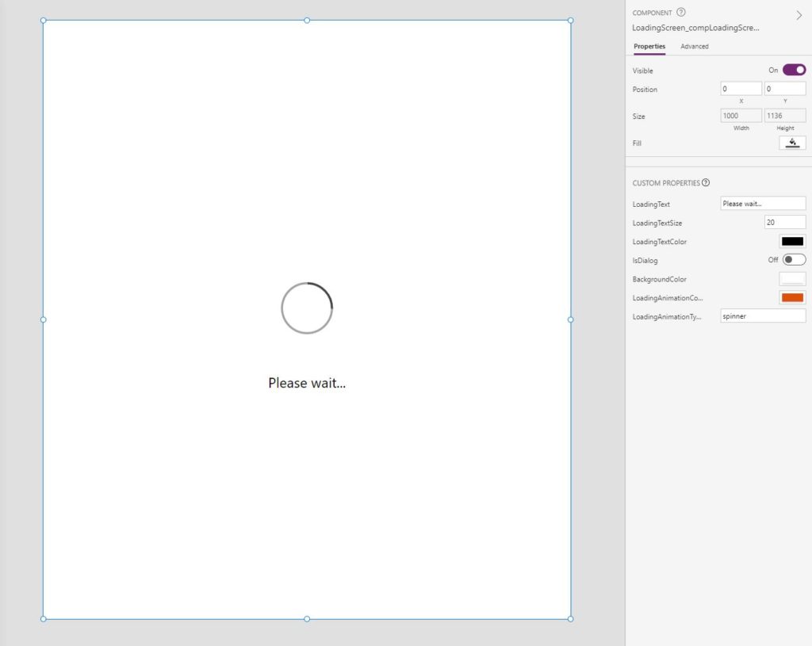Screen dimensions: 812x646
Task: Click the Height field showing 1136
Action: coord(784,115)
